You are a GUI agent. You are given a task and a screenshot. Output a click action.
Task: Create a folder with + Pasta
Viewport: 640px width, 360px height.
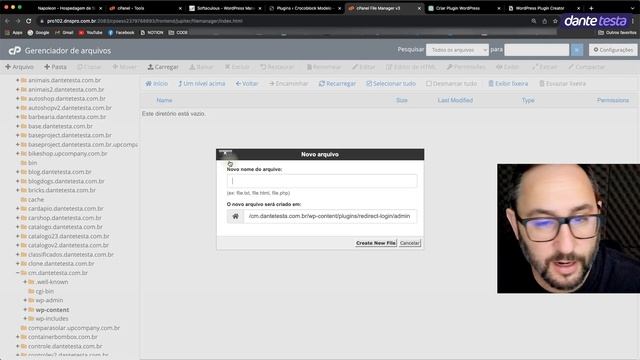point(55,67)
